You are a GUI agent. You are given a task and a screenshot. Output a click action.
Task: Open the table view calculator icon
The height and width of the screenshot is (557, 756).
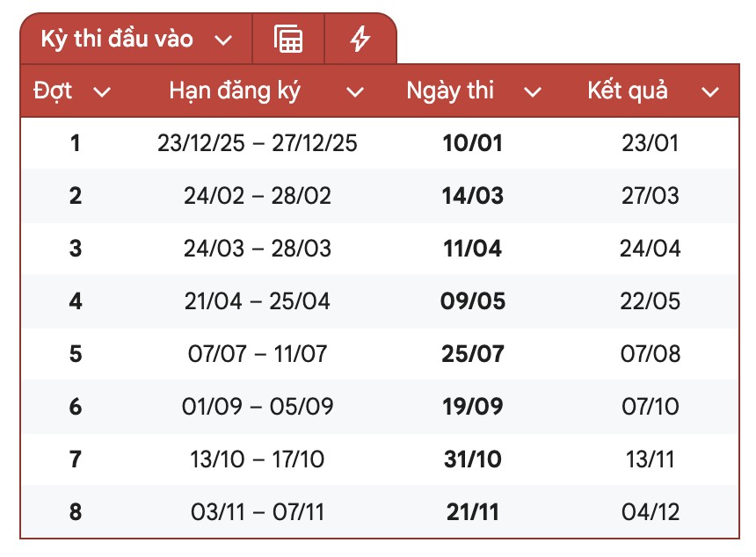[288, 39]
